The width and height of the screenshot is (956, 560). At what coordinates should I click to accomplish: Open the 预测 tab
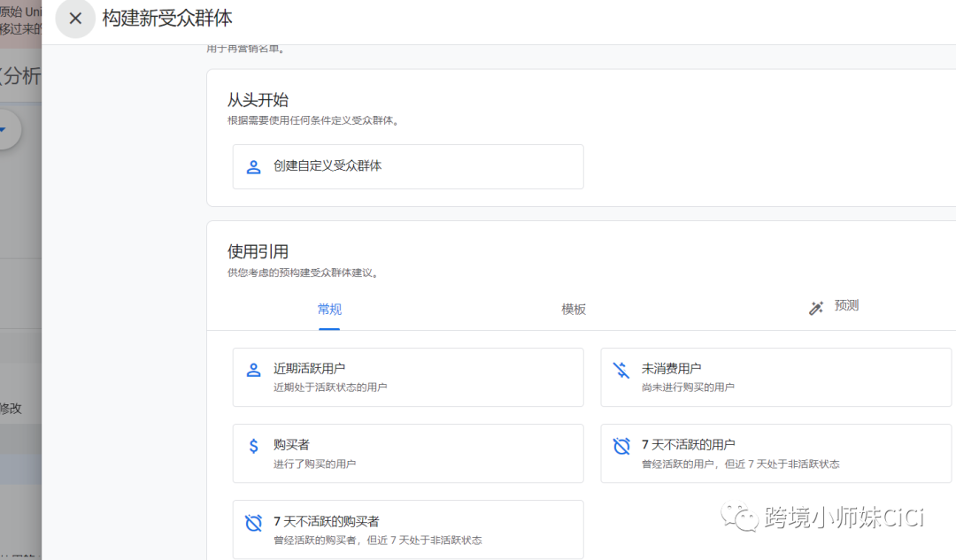pos(844,307)
